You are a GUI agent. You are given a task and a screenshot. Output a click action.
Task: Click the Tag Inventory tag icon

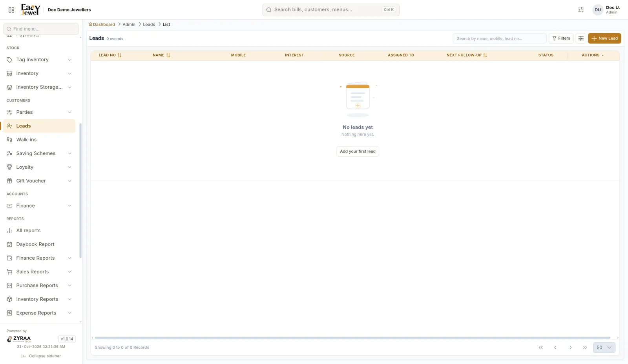coord(9,60)
